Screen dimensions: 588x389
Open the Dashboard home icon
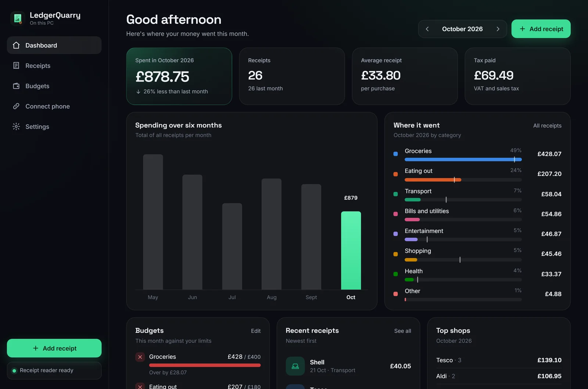pyautogui.click(x=16, y=45)
